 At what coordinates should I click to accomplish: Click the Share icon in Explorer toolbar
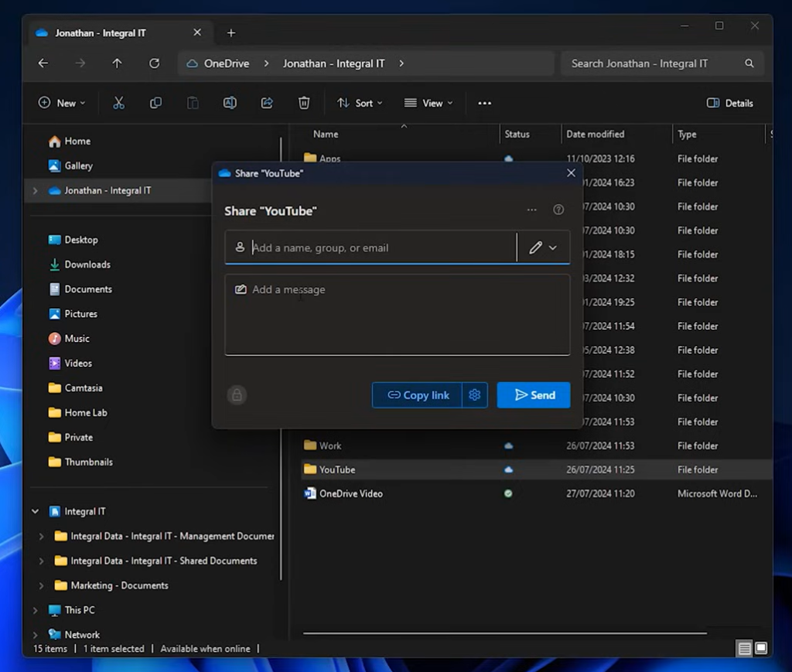[x=267, y=103]
